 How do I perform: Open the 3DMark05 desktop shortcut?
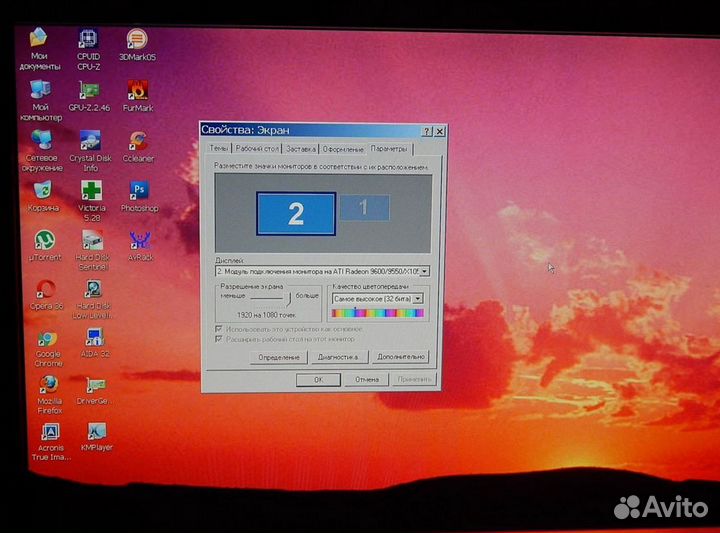tap(137, 40)
